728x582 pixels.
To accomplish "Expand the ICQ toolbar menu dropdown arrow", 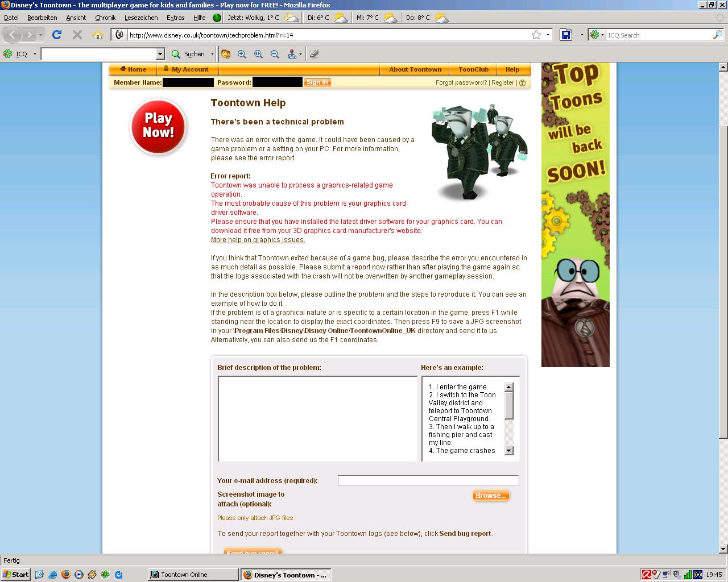I will click(x=35, y=54).
